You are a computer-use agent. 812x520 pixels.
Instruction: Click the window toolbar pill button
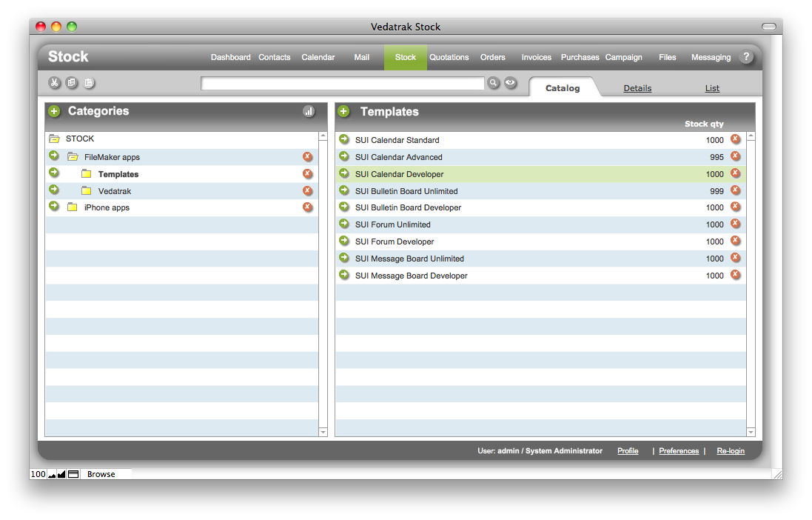pos(769,27)
